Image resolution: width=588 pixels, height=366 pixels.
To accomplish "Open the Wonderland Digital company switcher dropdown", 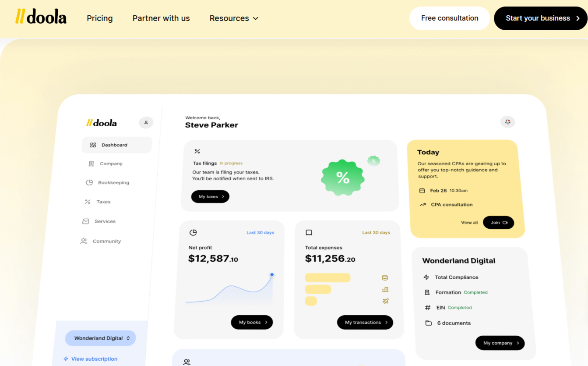I will click(x=101, y=338).
